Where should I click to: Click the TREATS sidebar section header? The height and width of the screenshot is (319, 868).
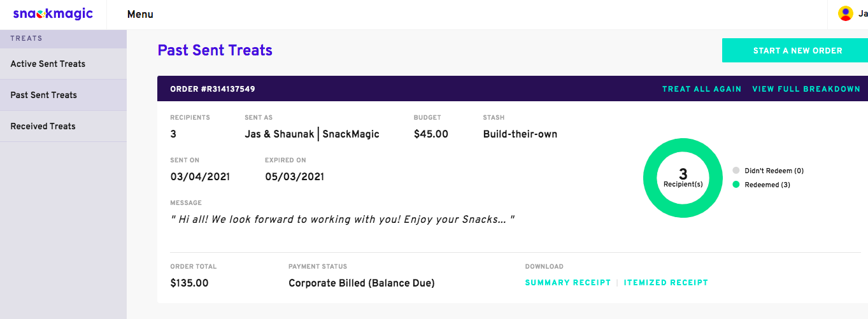coord(27,38)
